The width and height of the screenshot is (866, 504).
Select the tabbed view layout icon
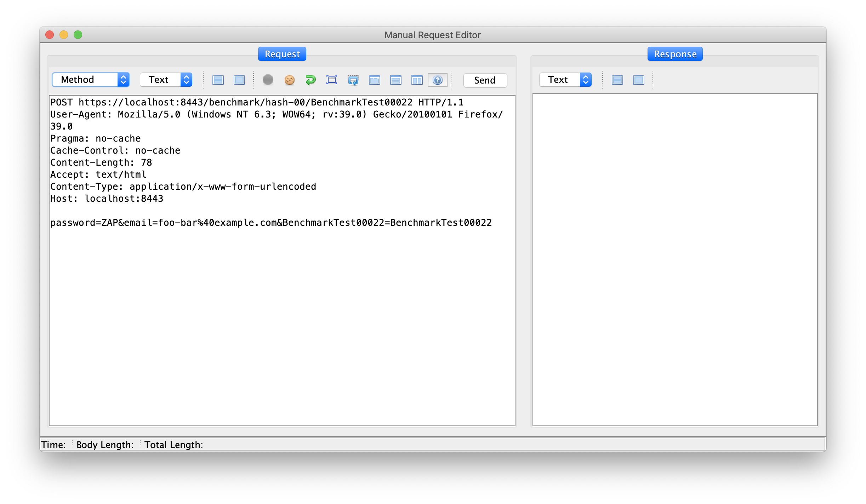pyautogui.click(x=374, y=80)
